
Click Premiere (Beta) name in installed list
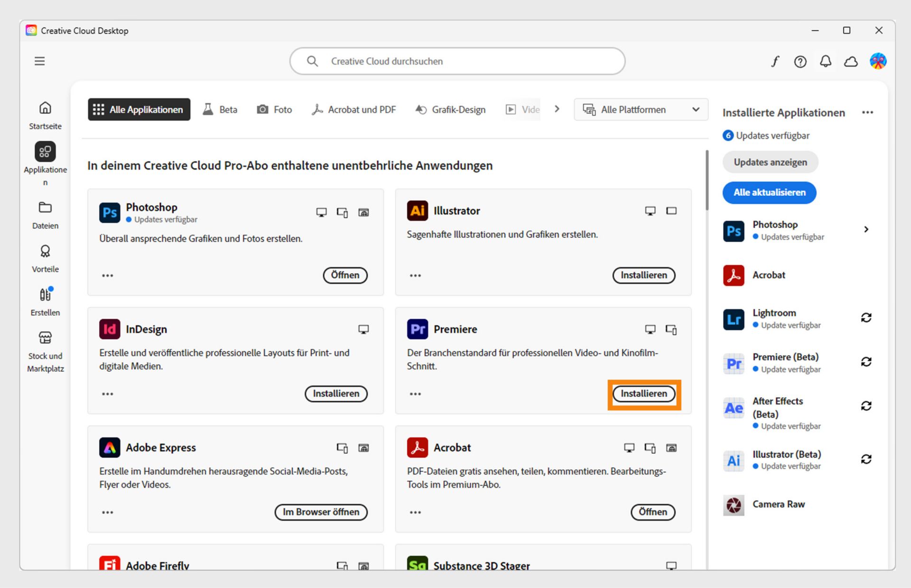(x=785, y=357)
